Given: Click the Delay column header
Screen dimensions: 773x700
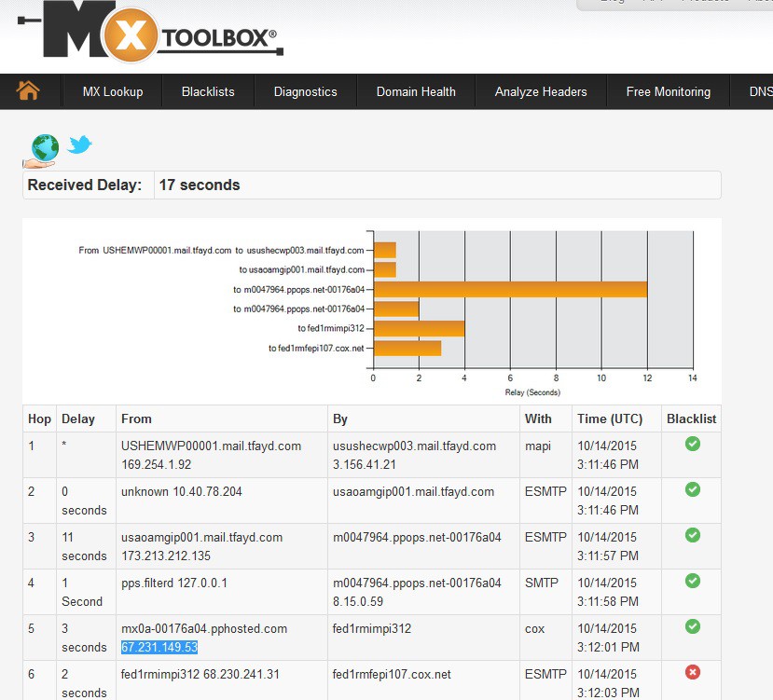Looking at the screenshot, I should coord(78,419).
